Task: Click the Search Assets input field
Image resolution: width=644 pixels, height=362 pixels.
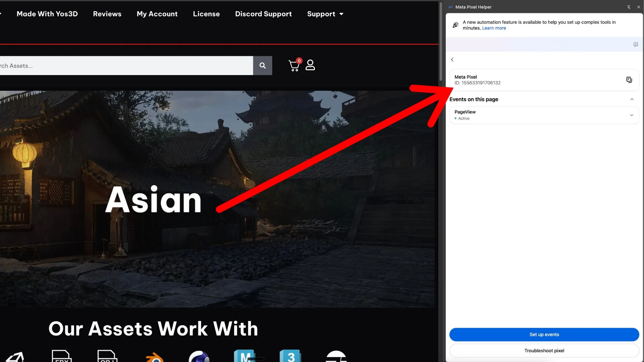Action: 126,66
